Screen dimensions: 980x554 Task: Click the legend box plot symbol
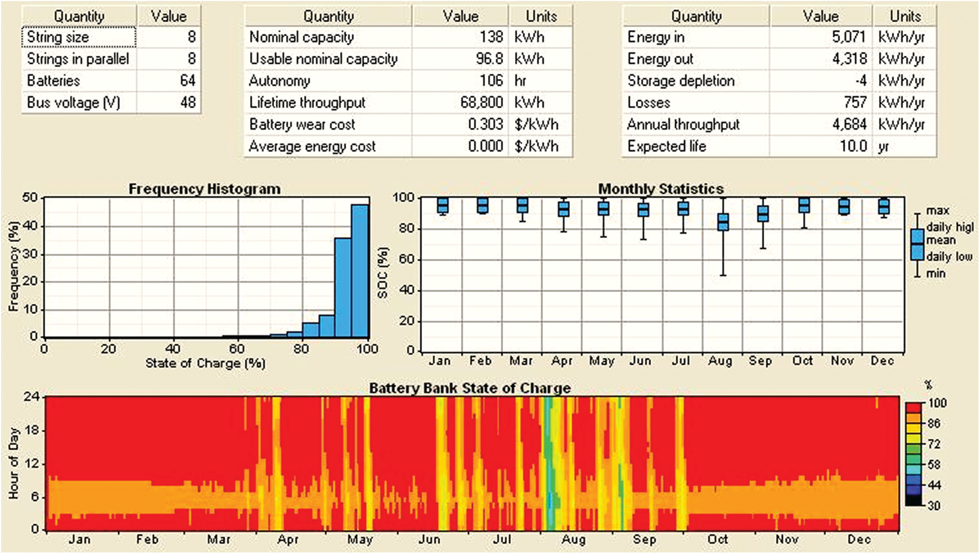click(917, 245)
